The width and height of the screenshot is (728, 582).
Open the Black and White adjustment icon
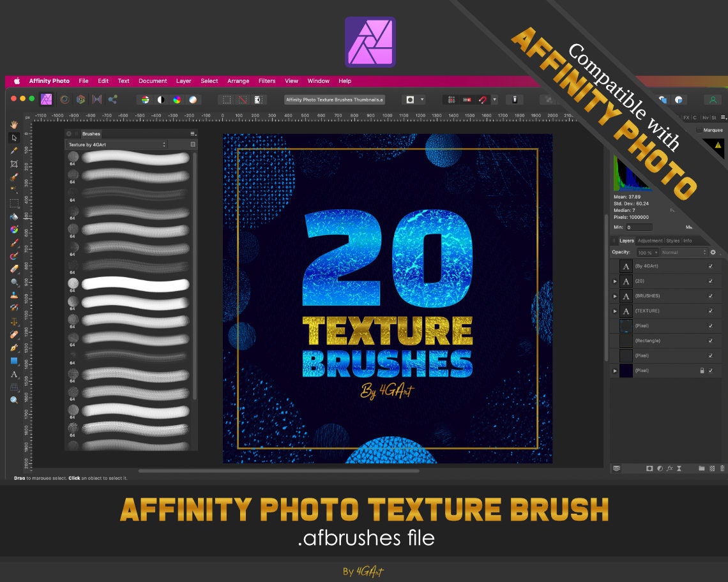161,100
